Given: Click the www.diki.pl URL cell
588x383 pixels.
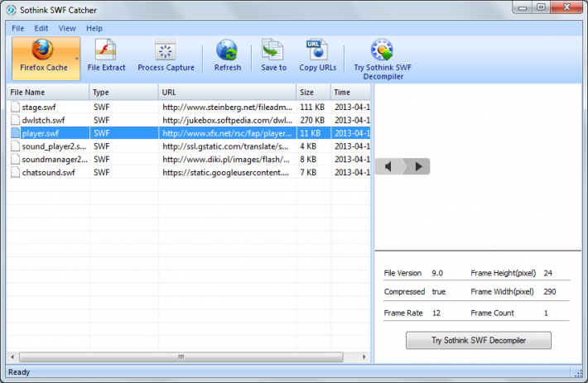Looking at the screenshot, I should pos(227,160).
